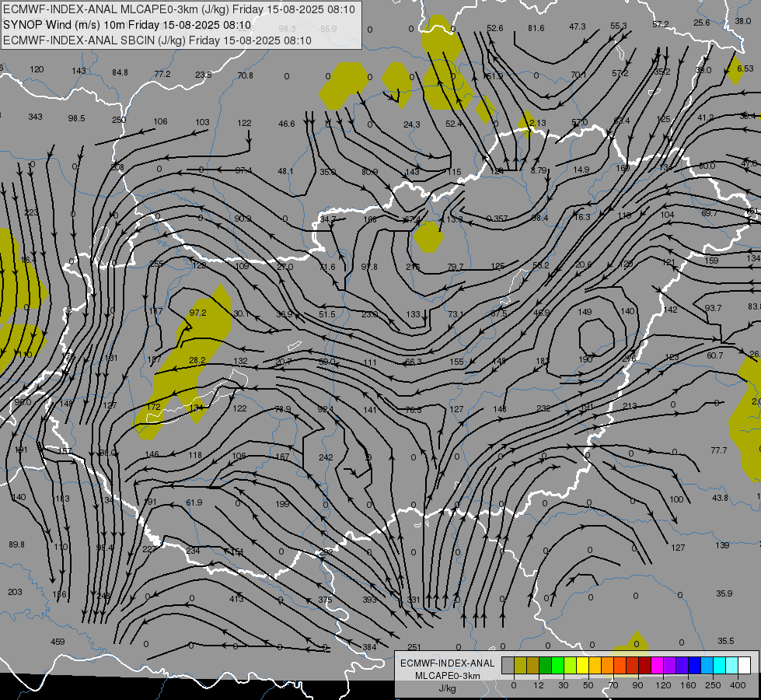Click the map value 251
Screen dimensions: 761x700
click(x=414, y=646)
